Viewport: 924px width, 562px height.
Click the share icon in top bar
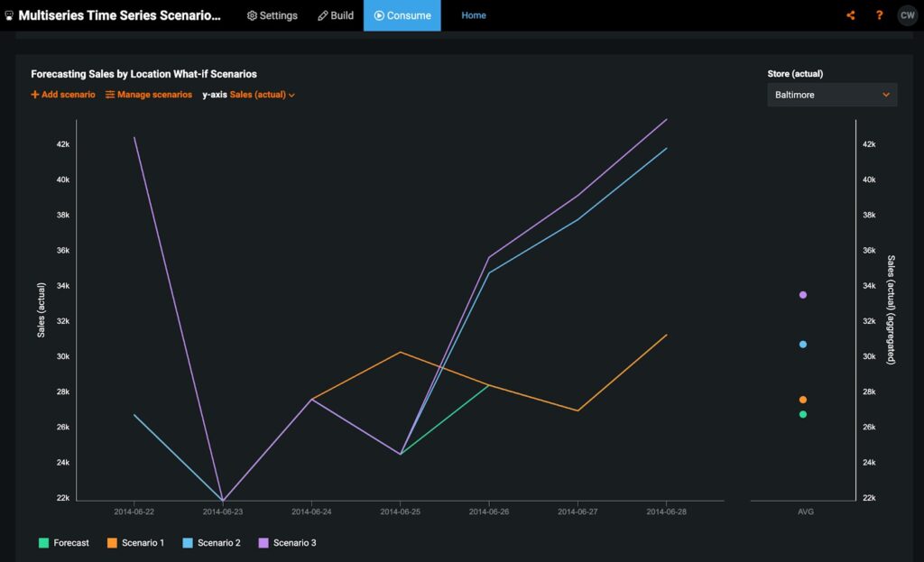(x=850, y=15)
